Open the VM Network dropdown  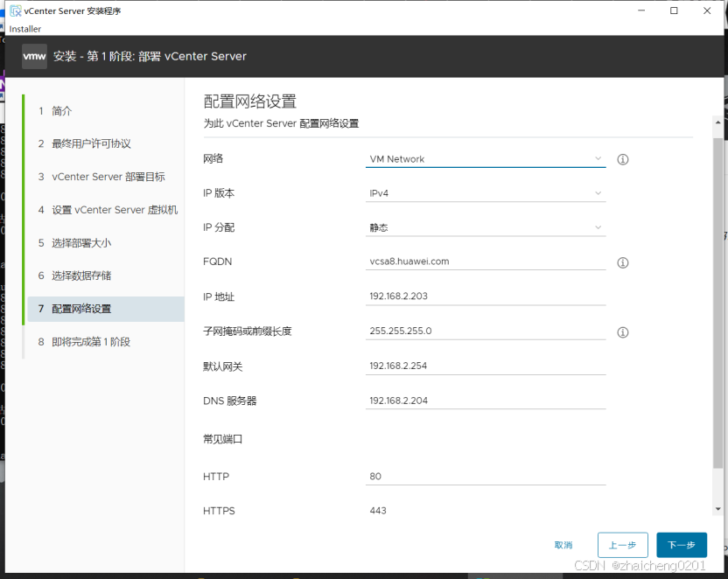click(x=485, y=159)
